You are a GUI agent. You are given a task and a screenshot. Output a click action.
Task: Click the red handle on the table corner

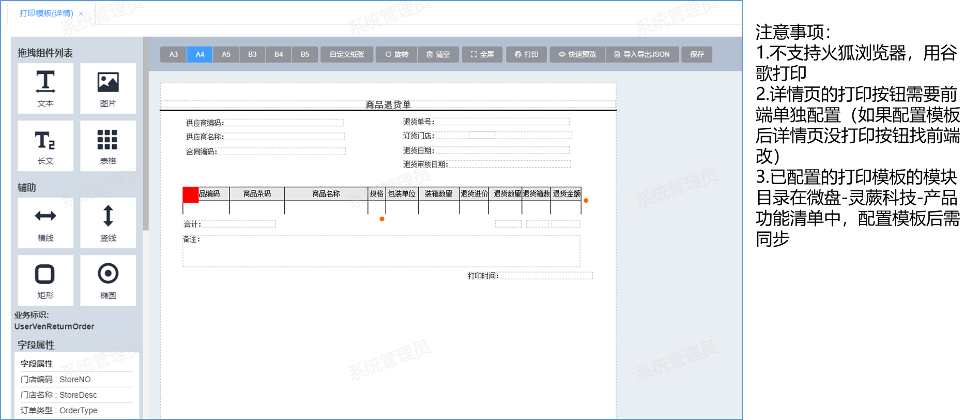click(x=191, y=195)
